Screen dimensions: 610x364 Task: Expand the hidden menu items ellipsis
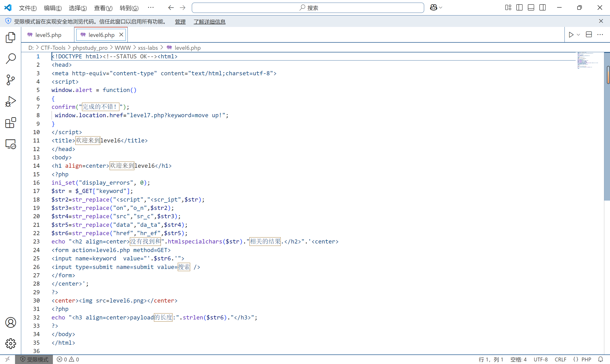point(151,8)
